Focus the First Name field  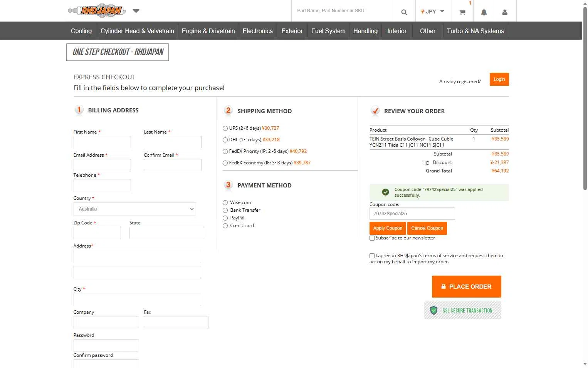(102, 142)
